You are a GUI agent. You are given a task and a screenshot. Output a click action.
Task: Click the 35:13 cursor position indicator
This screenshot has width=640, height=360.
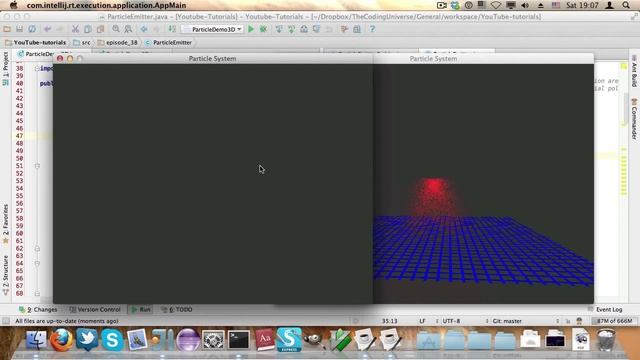[x=389, y=321]
